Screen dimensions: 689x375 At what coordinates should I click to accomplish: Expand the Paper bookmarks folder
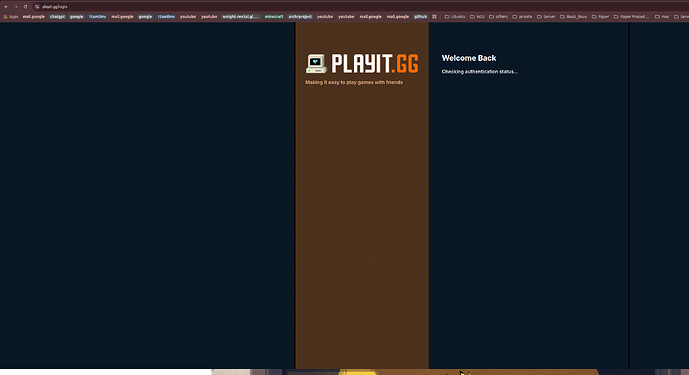click(601, 17)
